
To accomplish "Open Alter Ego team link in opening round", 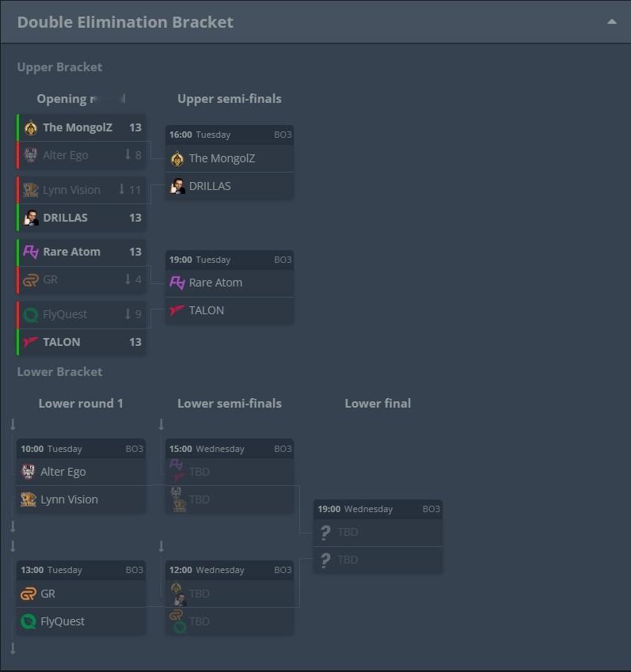I will click(x=66, y=155).
